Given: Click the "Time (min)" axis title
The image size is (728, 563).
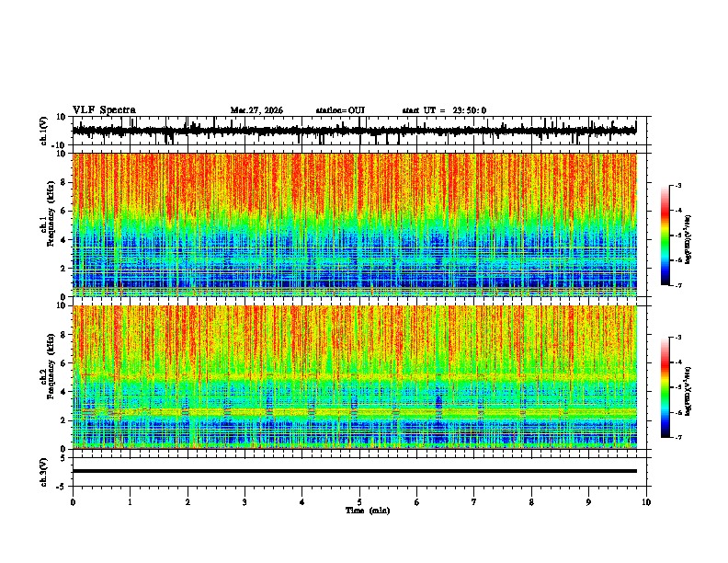Looking at the screenshot, I should (x=368, y=511).
